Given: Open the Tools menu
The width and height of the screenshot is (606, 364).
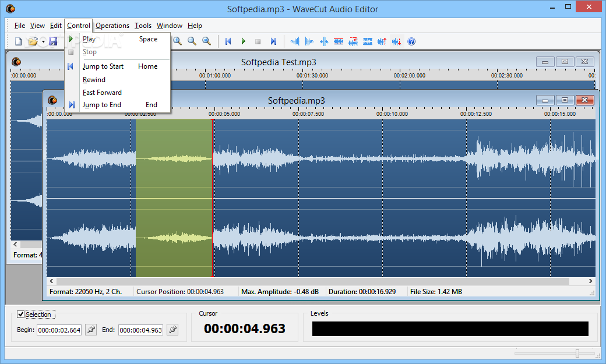Looking at the screenshot, I should coord(143,26).
